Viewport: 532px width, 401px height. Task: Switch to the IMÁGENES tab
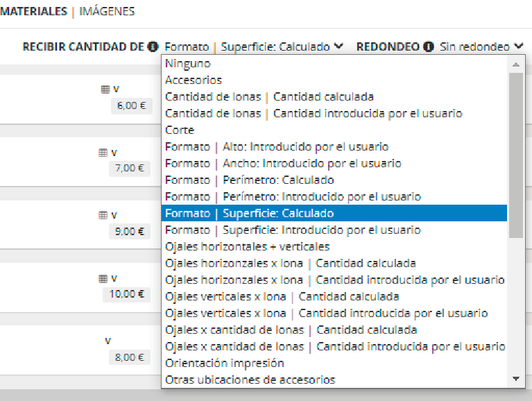(x=107, y=12)
